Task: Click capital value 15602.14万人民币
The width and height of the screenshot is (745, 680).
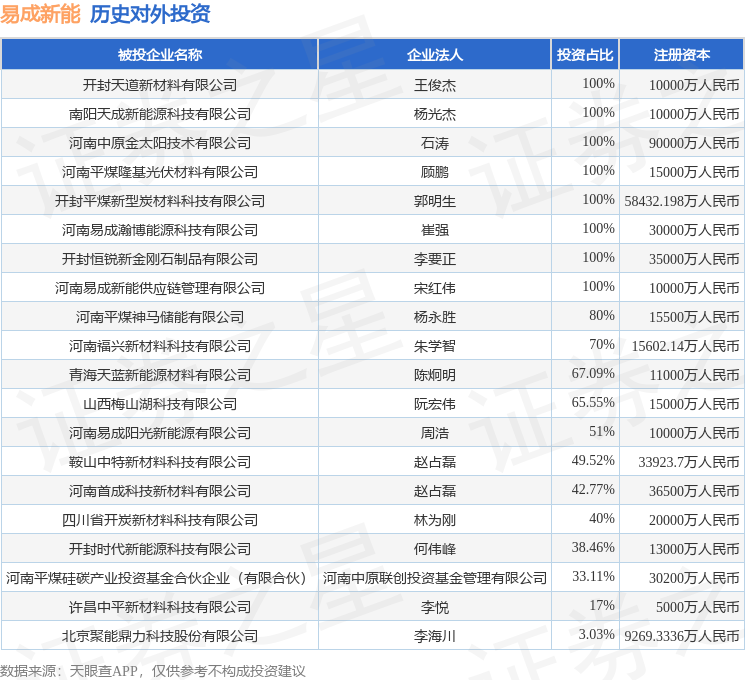Action: pos(686,346)
